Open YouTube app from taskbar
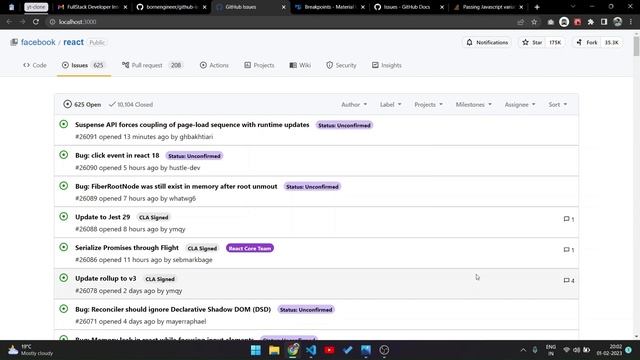 coord(329,350)
